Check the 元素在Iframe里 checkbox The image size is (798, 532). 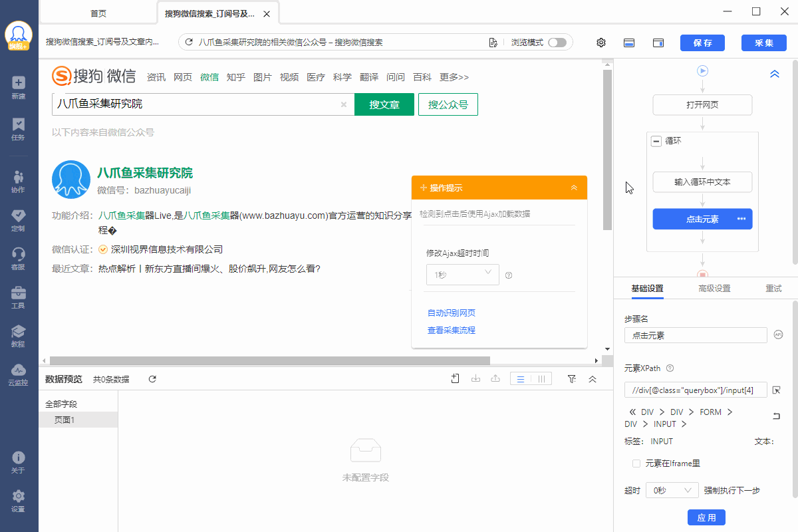click(636, 464)
